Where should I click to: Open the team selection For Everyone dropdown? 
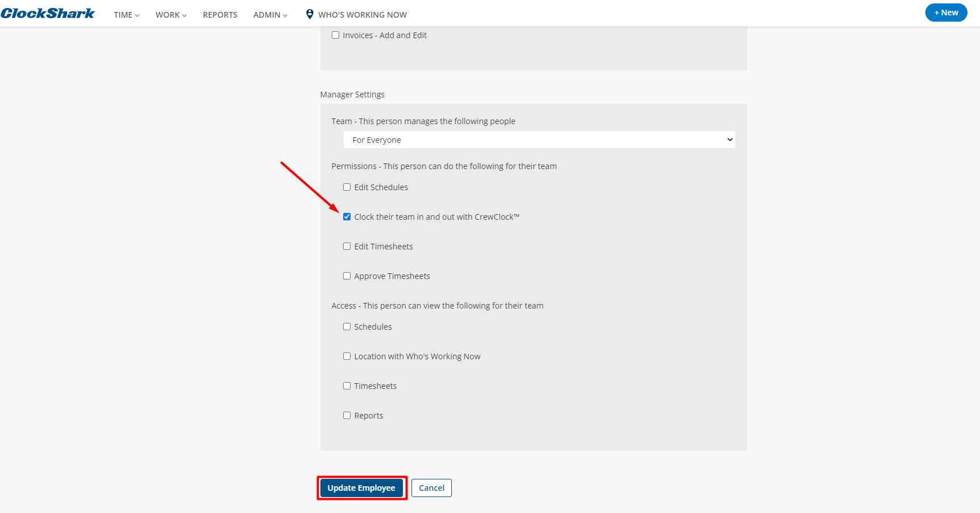point(539,140)
